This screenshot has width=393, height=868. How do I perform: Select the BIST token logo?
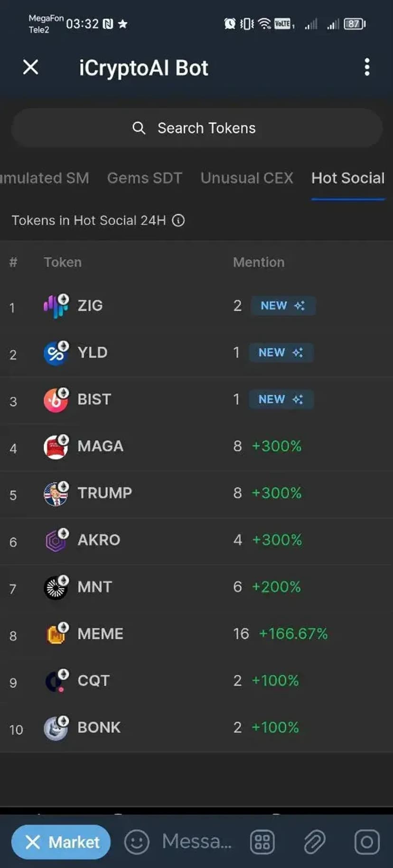[56, 400]
